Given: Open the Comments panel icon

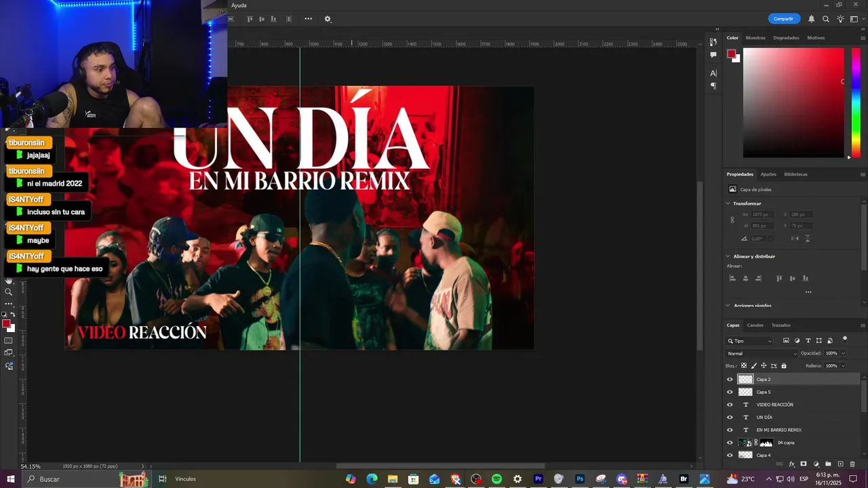Looking at the screenshot, I should pyautogui.click(x=713, y=55).
